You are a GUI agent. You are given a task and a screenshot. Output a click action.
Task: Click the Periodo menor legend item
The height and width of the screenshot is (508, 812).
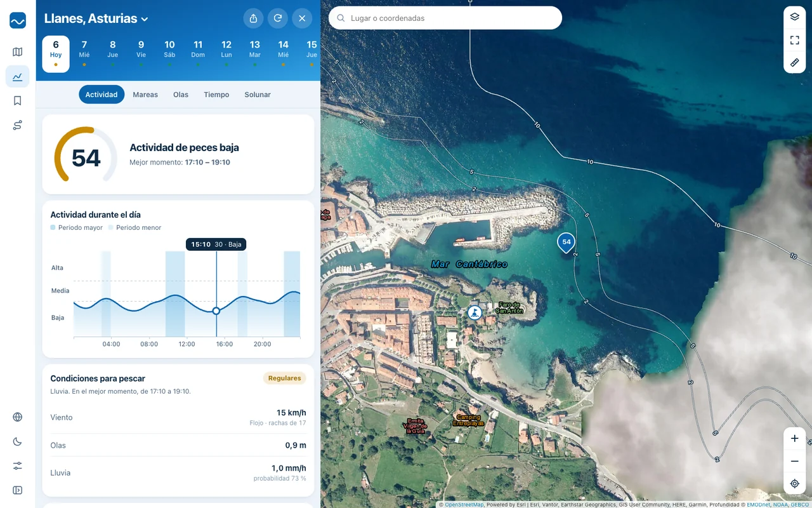pyautogui.click(x=134, y=227)
